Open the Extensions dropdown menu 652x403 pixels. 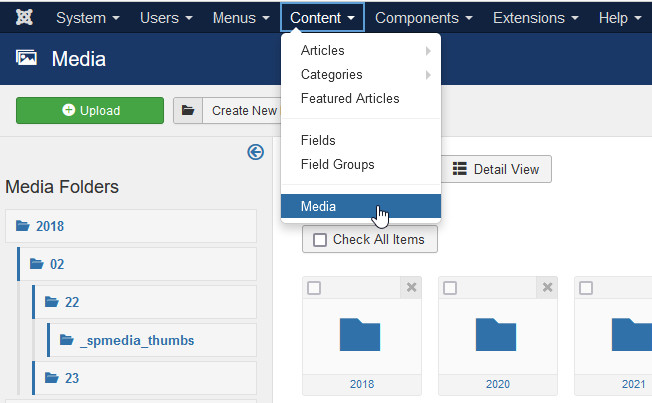click(x=535, y=18)
